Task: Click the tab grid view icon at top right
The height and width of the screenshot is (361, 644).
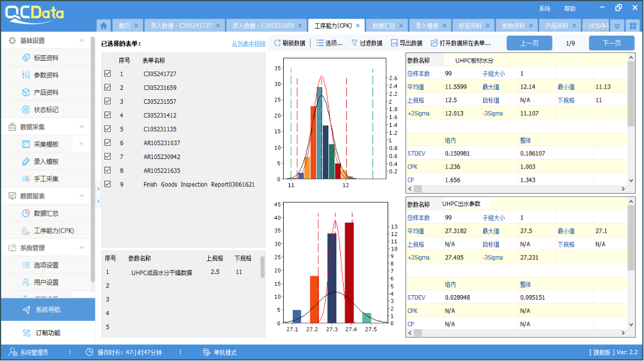Action: pyautogui.click(x=632, y=26)
